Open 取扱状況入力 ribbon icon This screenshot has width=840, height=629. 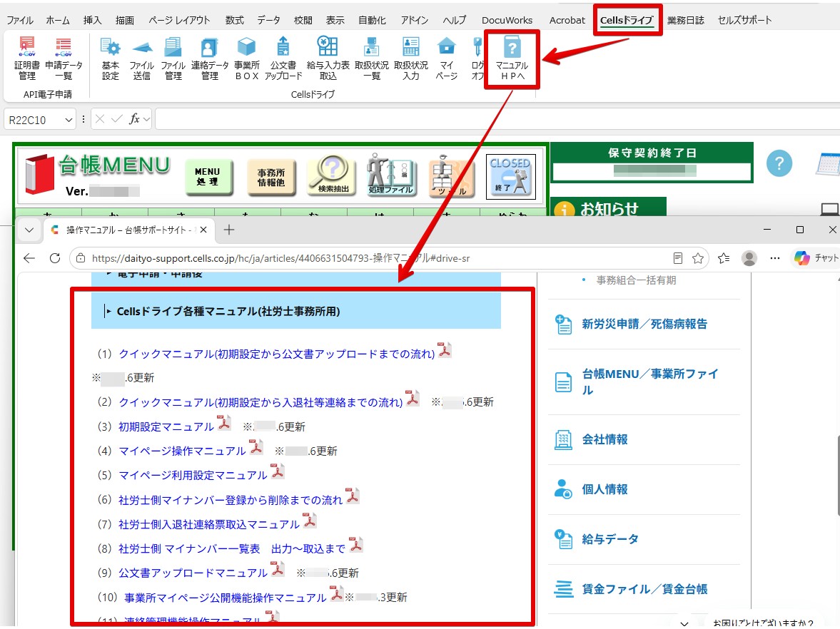tap(411, 58)
